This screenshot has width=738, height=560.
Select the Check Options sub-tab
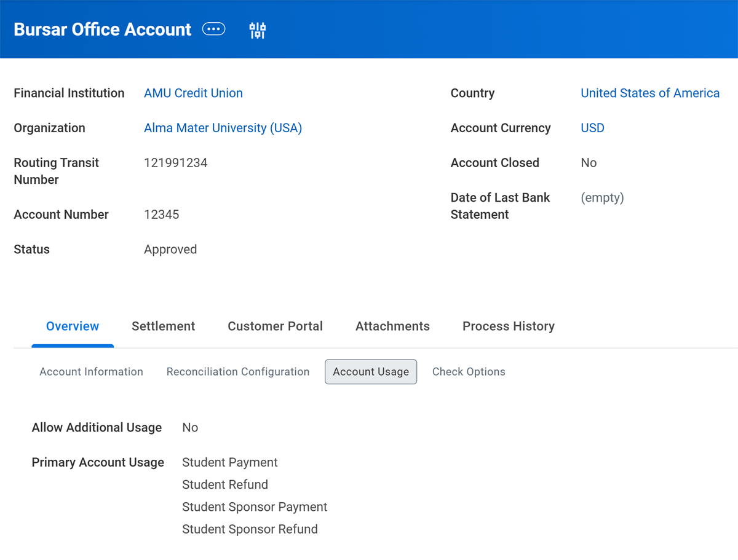point(469,372)
